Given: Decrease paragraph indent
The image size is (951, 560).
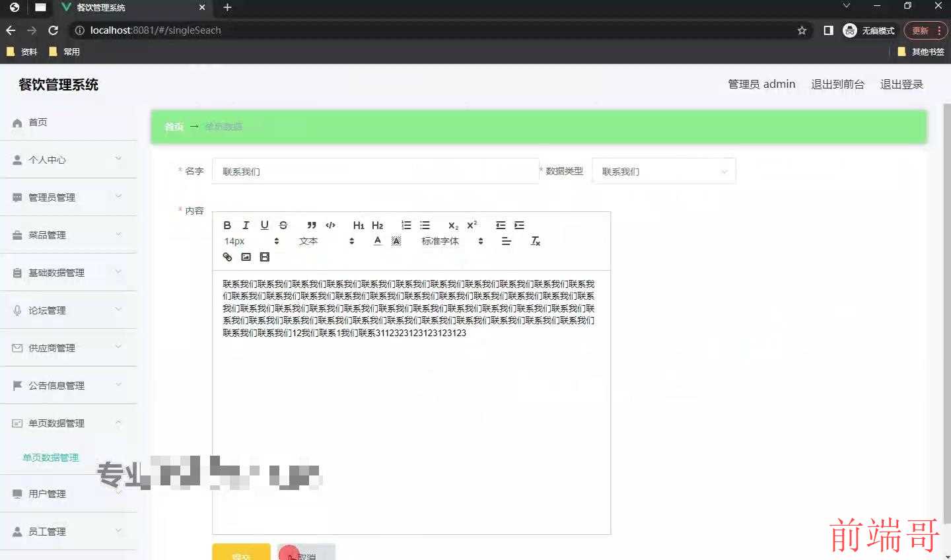Looking at the screenshot, I should [x=501, y=225].
